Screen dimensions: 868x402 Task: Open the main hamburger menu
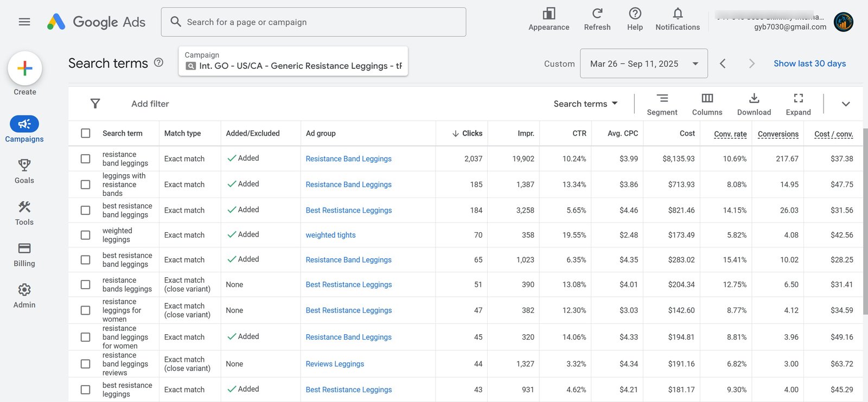[24, 22]
